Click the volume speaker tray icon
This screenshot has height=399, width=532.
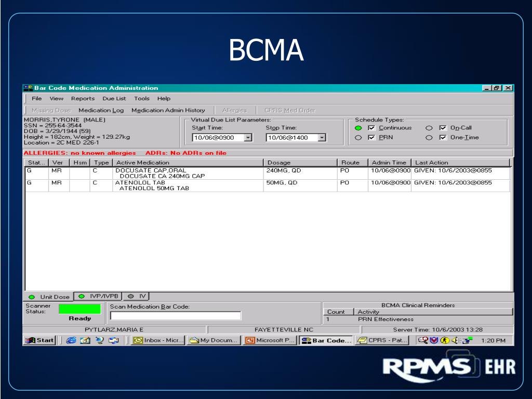click(x=455, y=340)
